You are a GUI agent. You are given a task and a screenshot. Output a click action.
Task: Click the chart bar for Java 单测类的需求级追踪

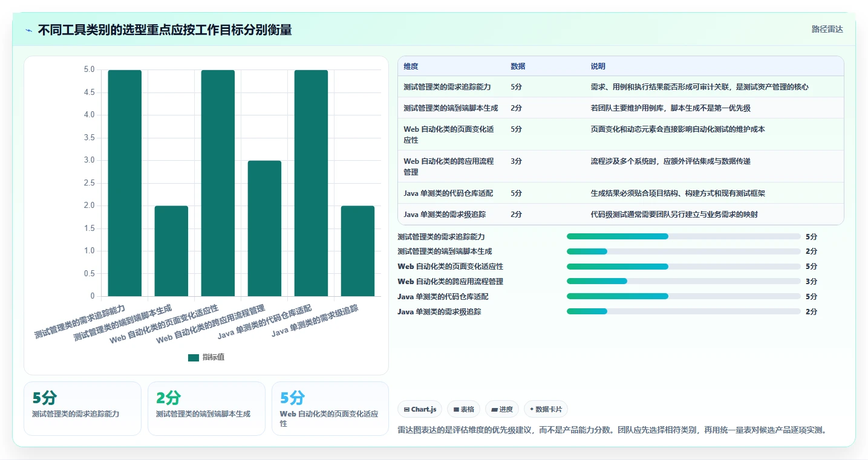point(357,251)
